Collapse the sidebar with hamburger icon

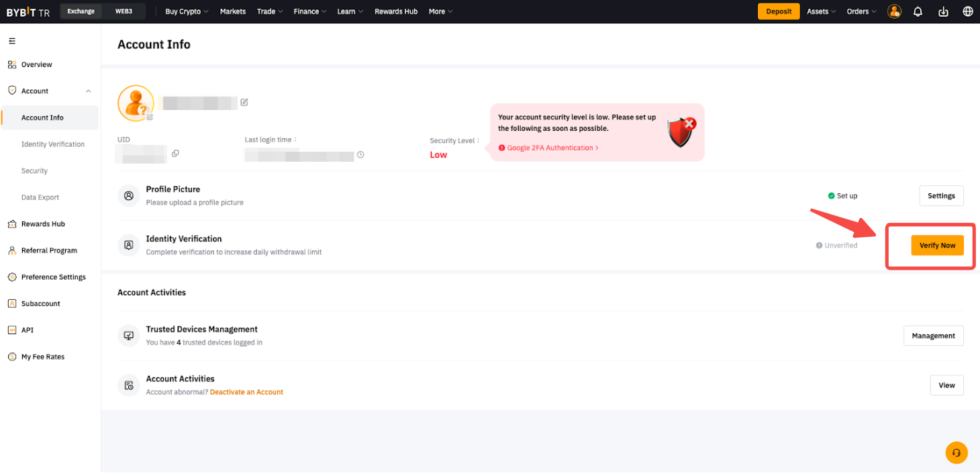tap(12, 42)
